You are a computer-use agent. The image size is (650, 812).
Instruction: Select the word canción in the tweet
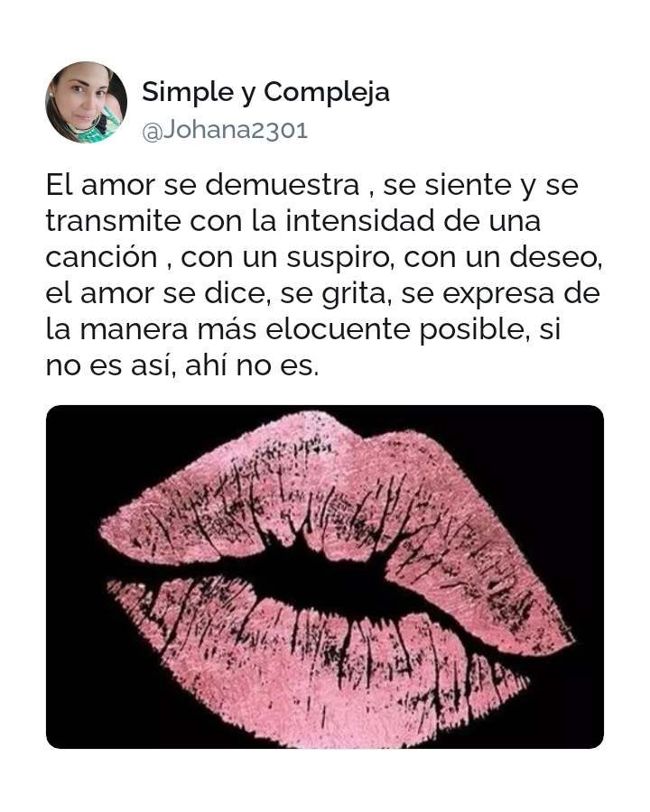(102, 257)
